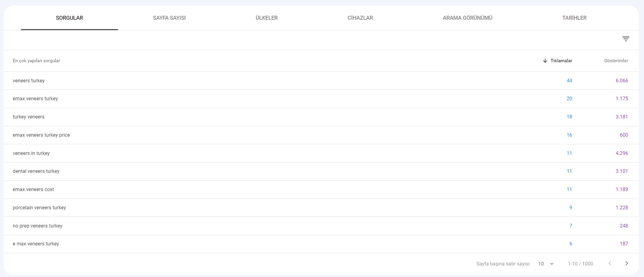
Task: Select the CİHAZLAR tab
Action: pos(360,18)
